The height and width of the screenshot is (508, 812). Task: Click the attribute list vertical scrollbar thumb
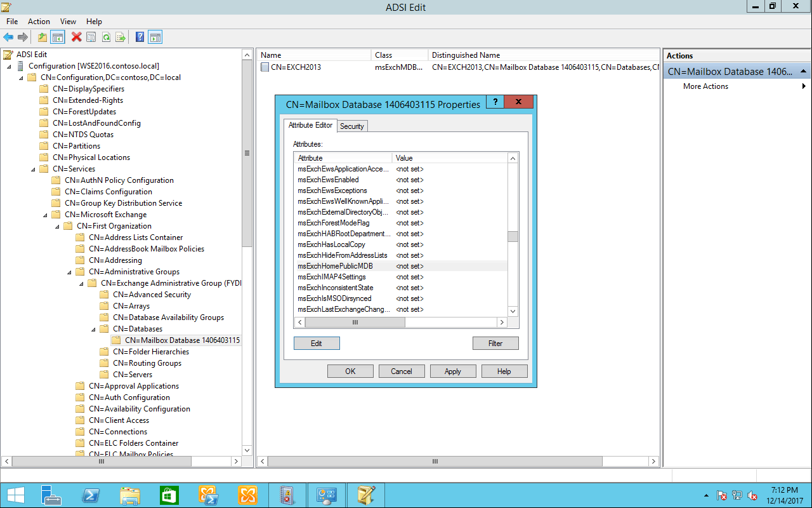point(513,237)
